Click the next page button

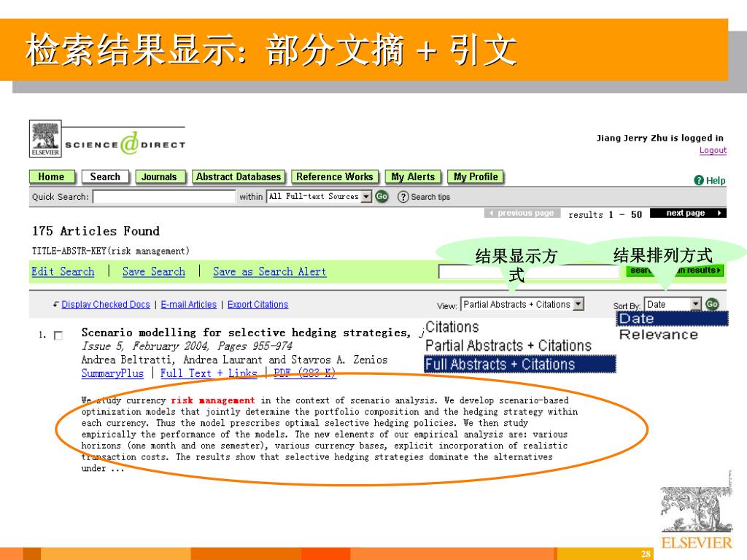coord(688,213)
